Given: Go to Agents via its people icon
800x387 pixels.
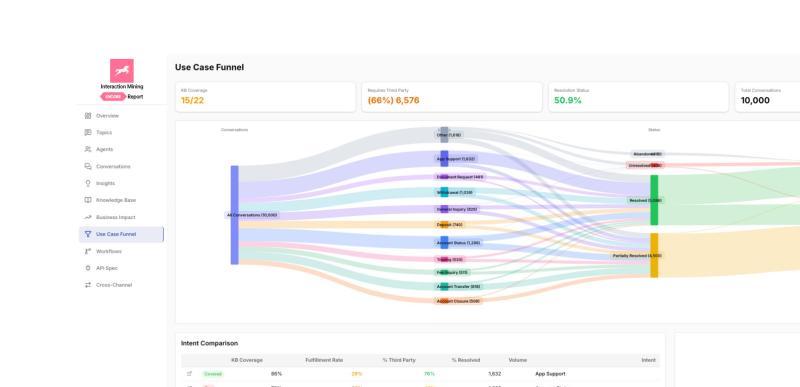Looking at the screenshot, I should coord(88,149).
